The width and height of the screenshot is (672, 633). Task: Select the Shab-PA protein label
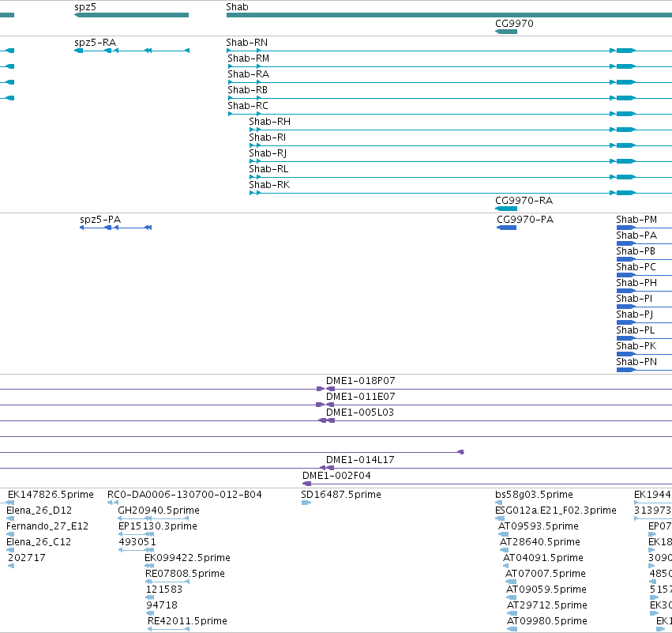pyautogui.click(x=636, y=235)
